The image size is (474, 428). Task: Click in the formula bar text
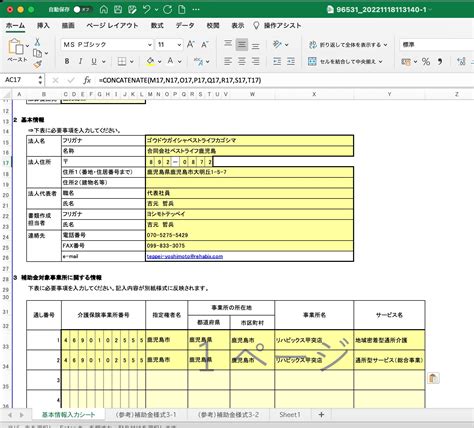click(180, 80)
